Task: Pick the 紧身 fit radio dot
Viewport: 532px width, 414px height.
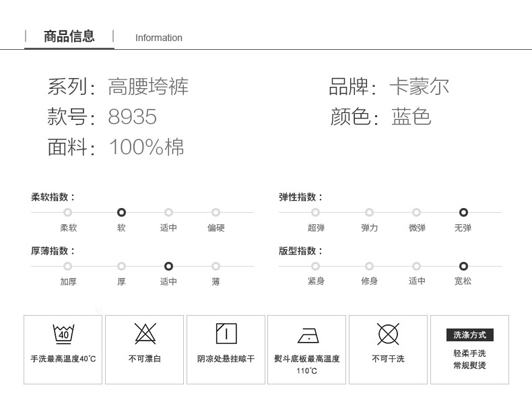Action: click(316, 266)
